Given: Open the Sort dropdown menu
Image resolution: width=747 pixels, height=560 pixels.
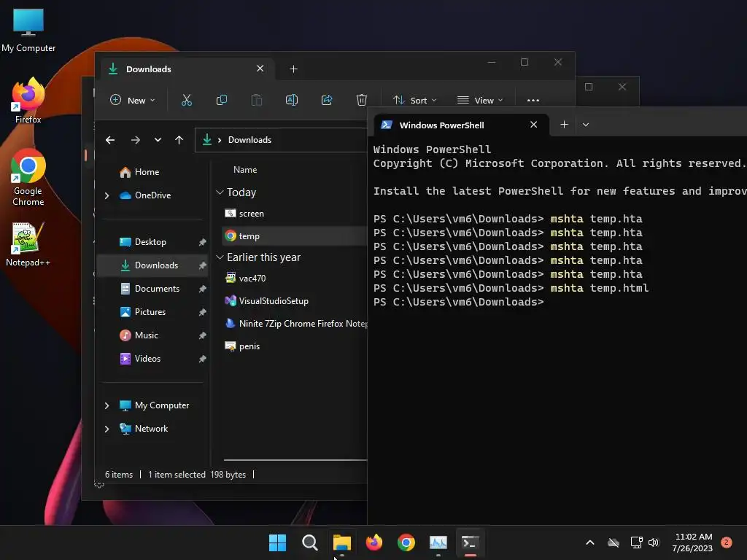Looking at the screenshot, I should (414, 101).
